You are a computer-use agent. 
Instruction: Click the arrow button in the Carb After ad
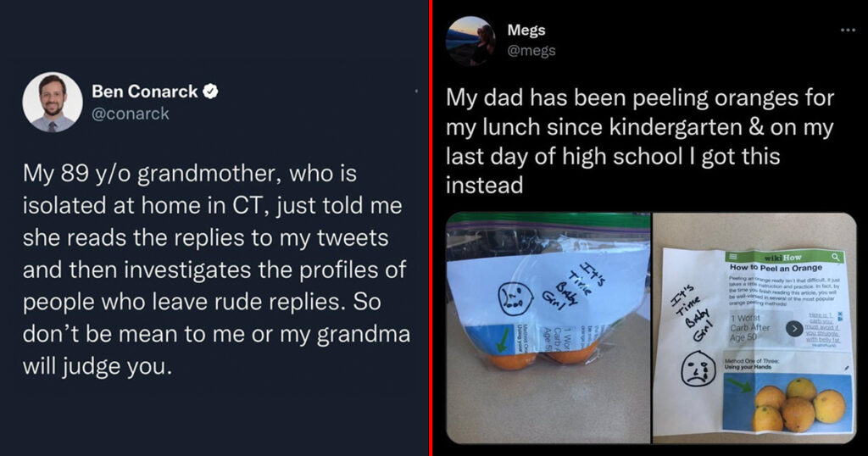tap(794, 329)
